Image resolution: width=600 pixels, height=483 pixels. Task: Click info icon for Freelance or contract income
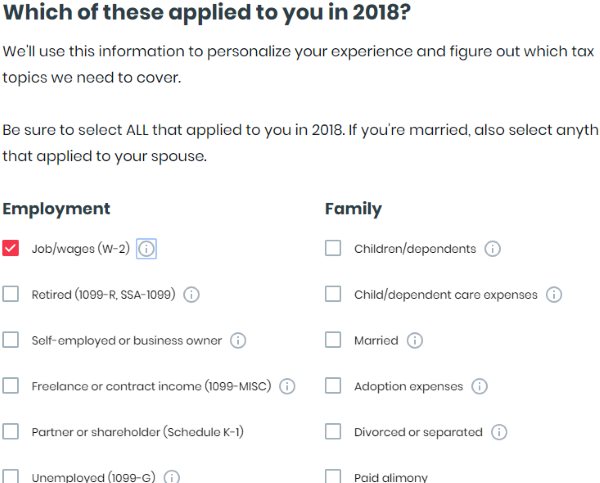tap(287, 387)
